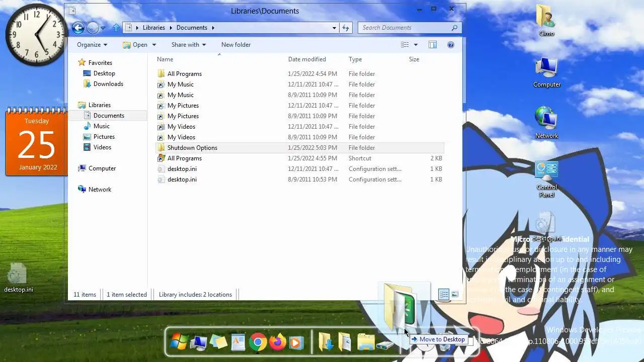Select Shutdown Options folder
Image resolution: width=644 pixels, height=362 pixels.
click(299, 148)
